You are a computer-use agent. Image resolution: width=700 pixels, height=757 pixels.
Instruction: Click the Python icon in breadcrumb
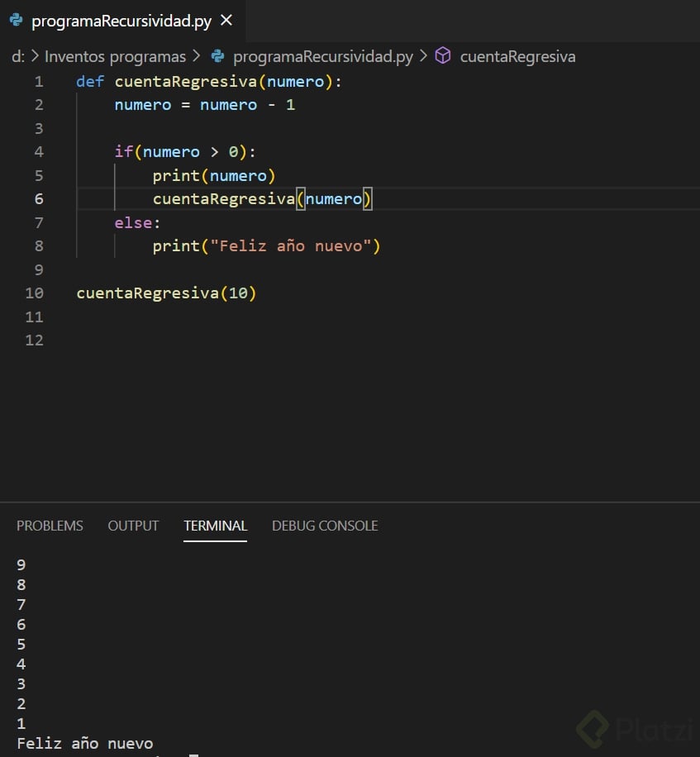click(217, 56)
